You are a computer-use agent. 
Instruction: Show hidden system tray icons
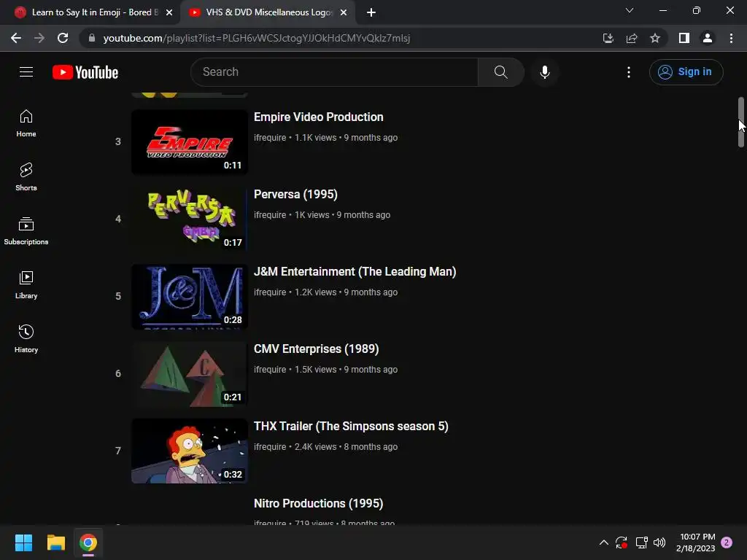click(x=603, y=542)
